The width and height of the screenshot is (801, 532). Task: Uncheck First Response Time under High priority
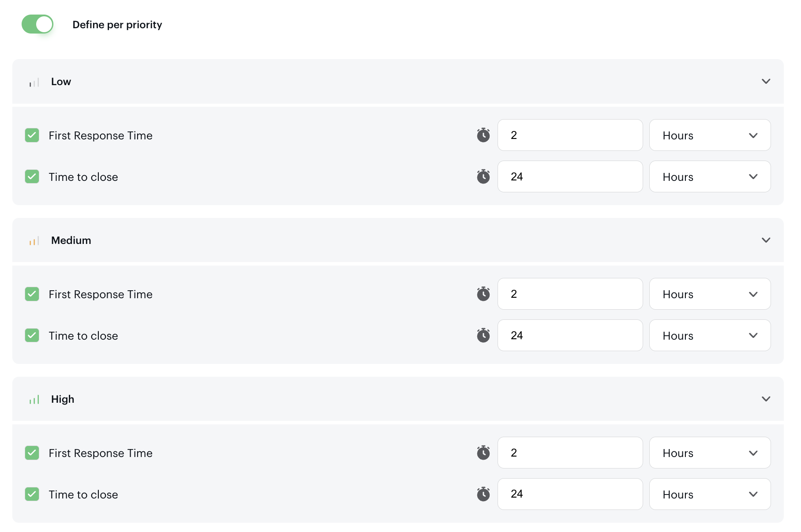tap(32, 453)
